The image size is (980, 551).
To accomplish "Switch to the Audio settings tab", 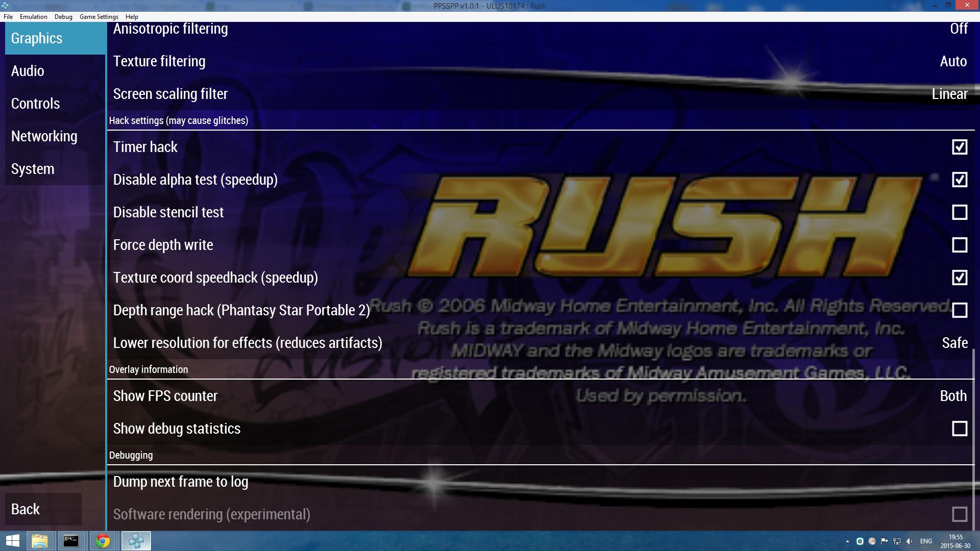I will tap(28, 71).
